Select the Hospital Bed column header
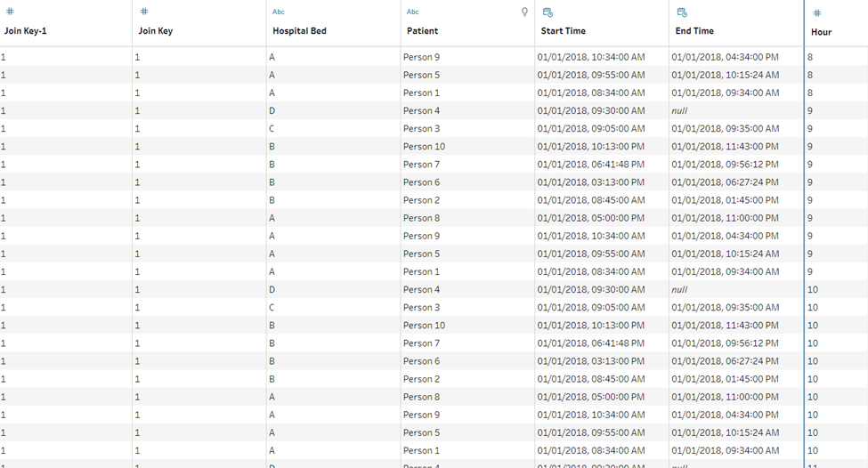Image resolution: width=868 pixels, height=468 pixels. click(299, 31)
